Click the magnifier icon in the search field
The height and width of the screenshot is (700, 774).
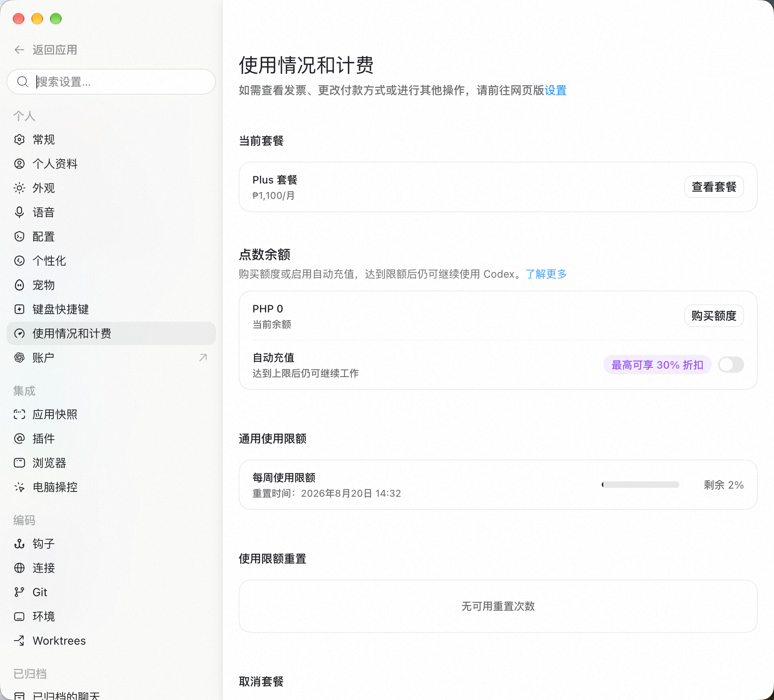[x=23, y=82]
